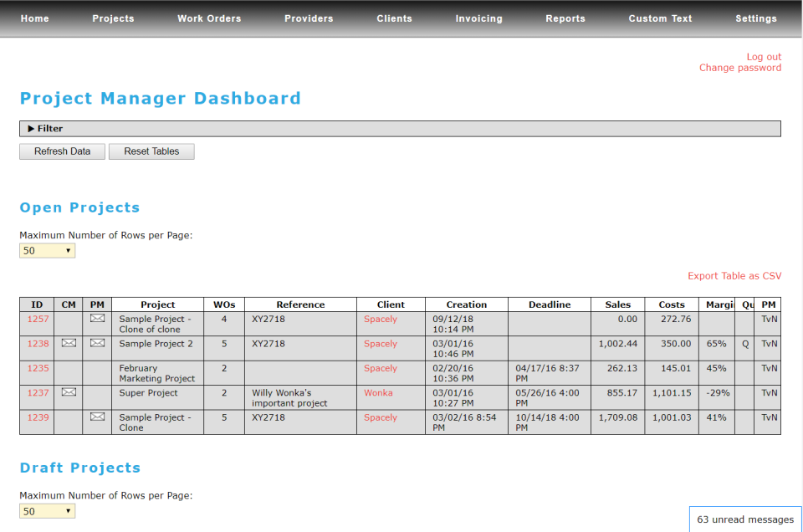This screenshot has height=532, width=803.
Task: Open the Change password link
Action: point(740,68)
